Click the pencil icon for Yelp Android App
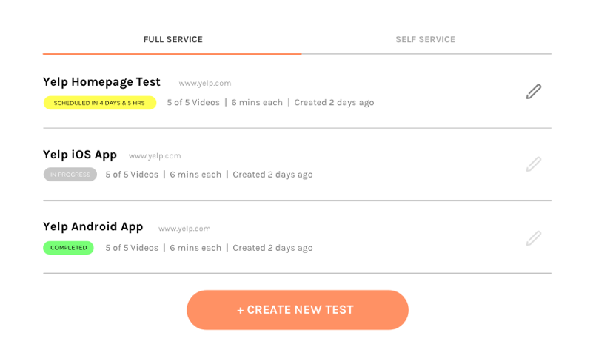This screenshot has height=364, width=596. tap(534, 238)
